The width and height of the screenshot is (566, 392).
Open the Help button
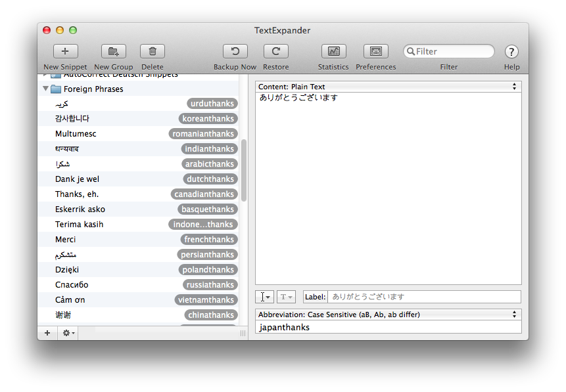pos(511,51)
